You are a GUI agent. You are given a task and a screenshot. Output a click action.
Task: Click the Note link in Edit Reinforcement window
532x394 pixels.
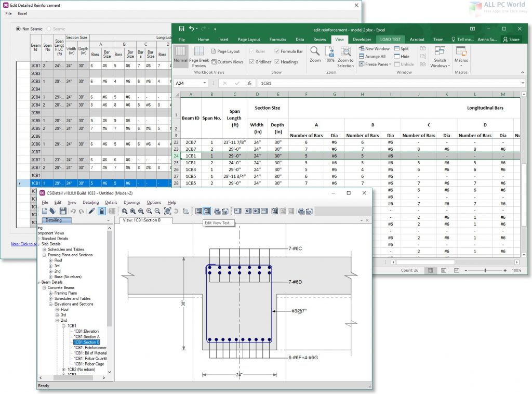coord(24,244)
